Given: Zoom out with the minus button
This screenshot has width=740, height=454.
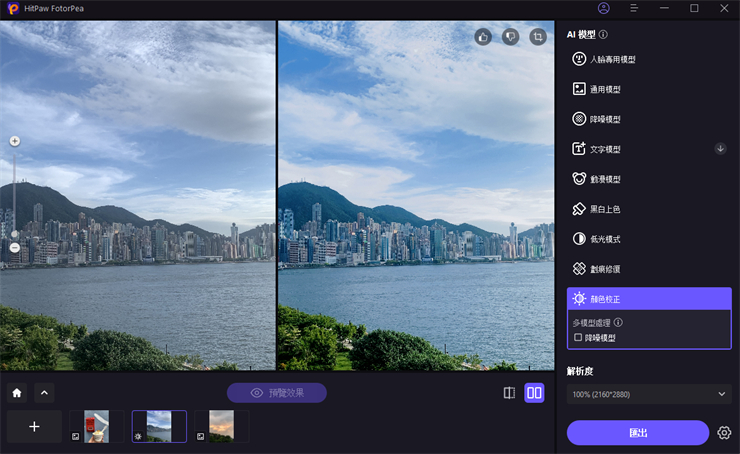Looking at the screenshot, I should coord(15,247).
